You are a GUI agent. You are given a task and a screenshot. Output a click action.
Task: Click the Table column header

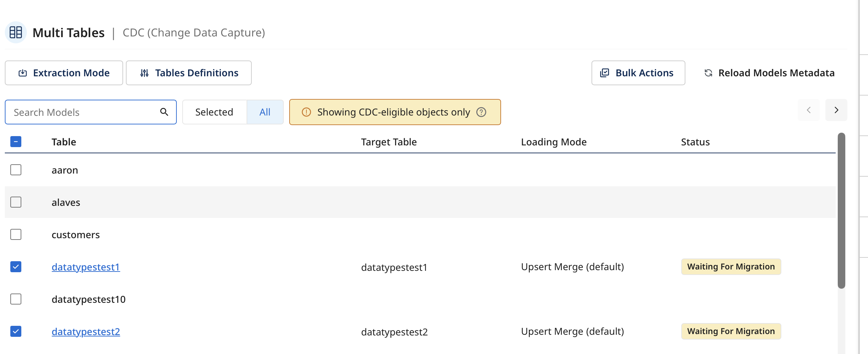(64, 142)
